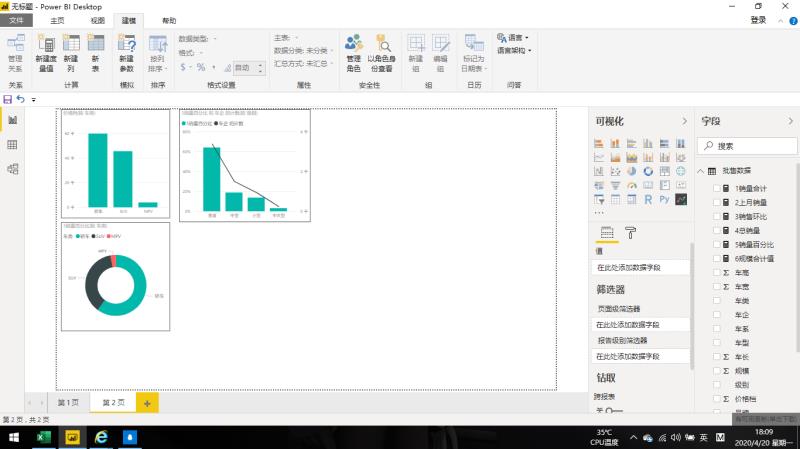
Task: Show more visuals with the ellipsis button
Action: (x=599, y=212)
